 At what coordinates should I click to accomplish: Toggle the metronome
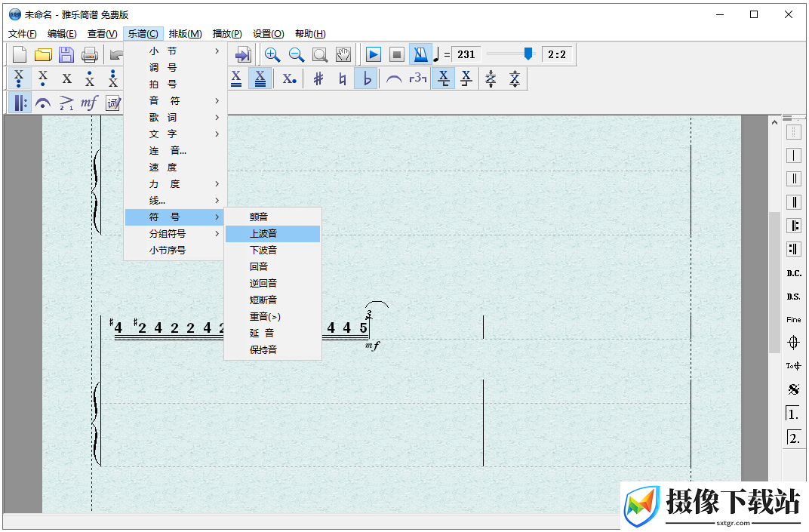click(x=420, y=54)
